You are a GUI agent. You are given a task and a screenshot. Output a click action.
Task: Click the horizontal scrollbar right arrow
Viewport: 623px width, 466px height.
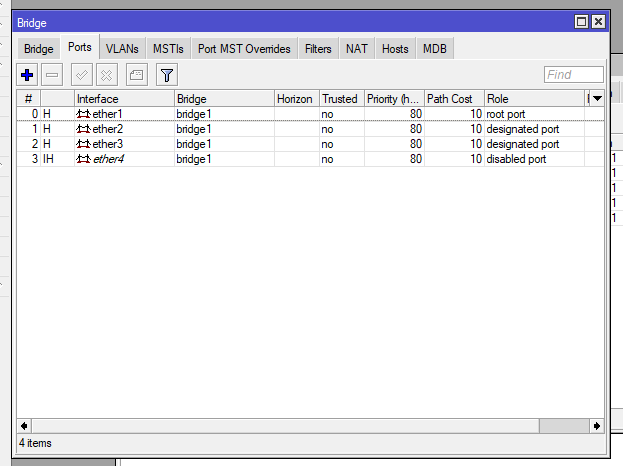tap(597, 426)
